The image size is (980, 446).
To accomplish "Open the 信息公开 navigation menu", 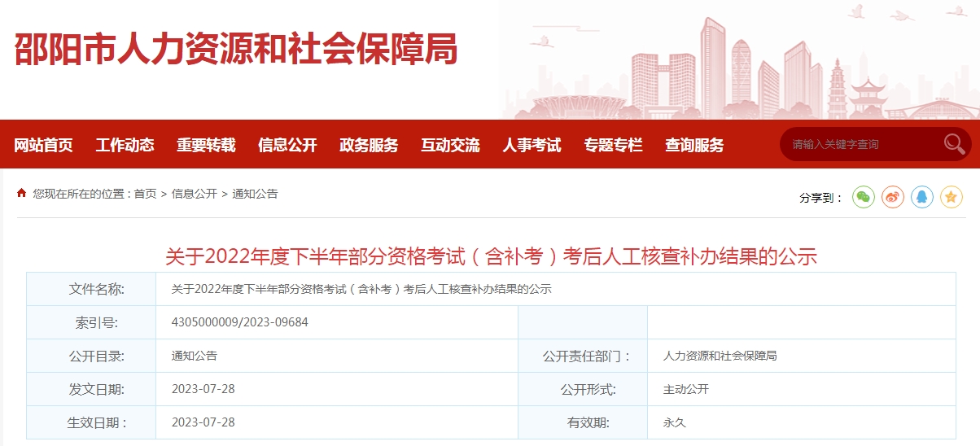I will pyautogui.click(x=287, y=145).
